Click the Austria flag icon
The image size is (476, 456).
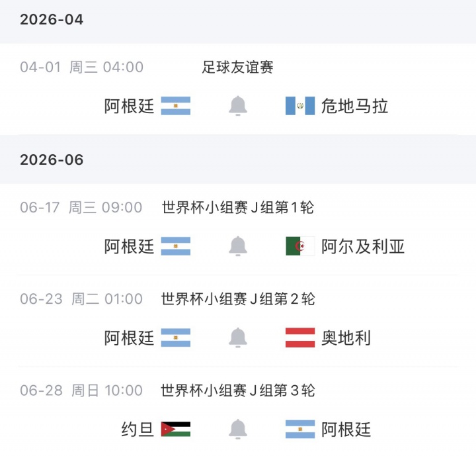300,338
